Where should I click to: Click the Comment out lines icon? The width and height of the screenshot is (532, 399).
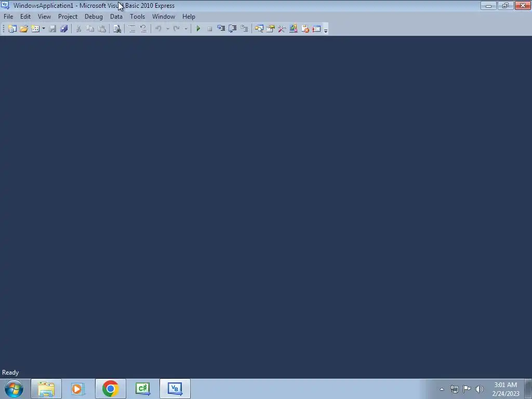[x=131, y=29]
